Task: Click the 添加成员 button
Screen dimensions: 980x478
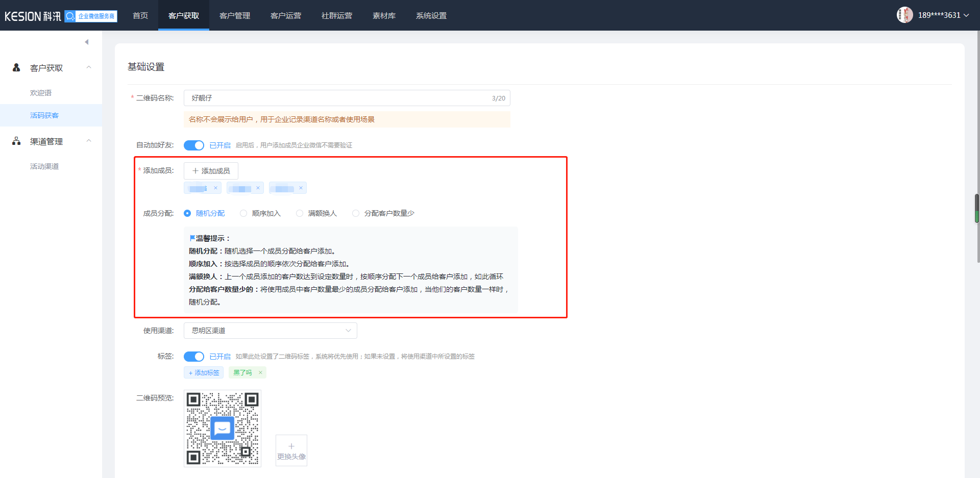Action: tap(211, 171)
